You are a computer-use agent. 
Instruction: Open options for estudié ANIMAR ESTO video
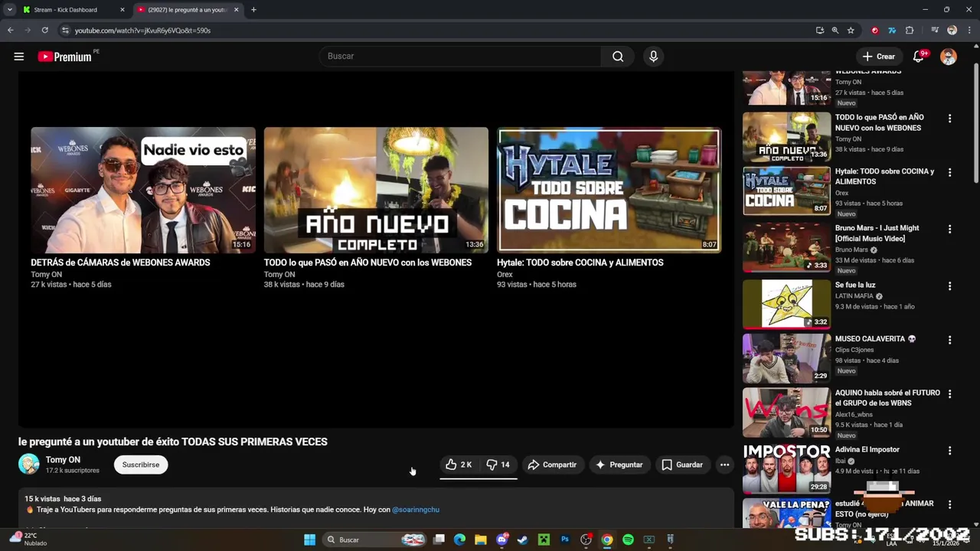[949, 504]
